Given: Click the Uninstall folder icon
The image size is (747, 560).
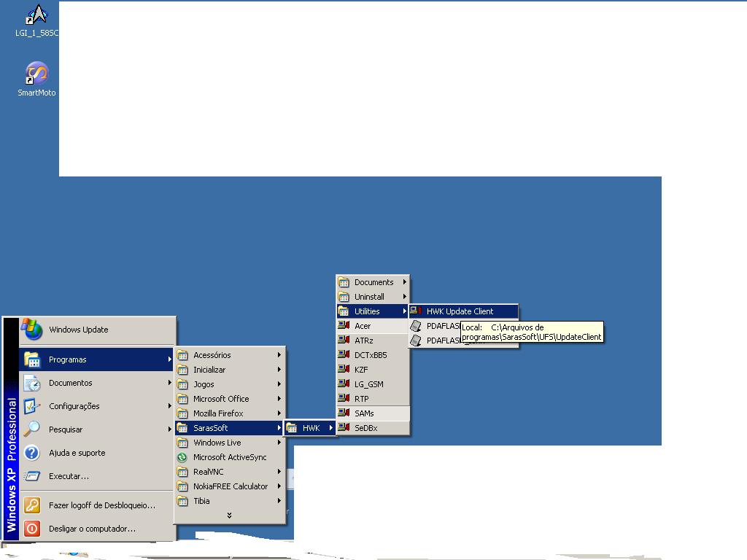Looking at the screenshot, I should [344, 297].
